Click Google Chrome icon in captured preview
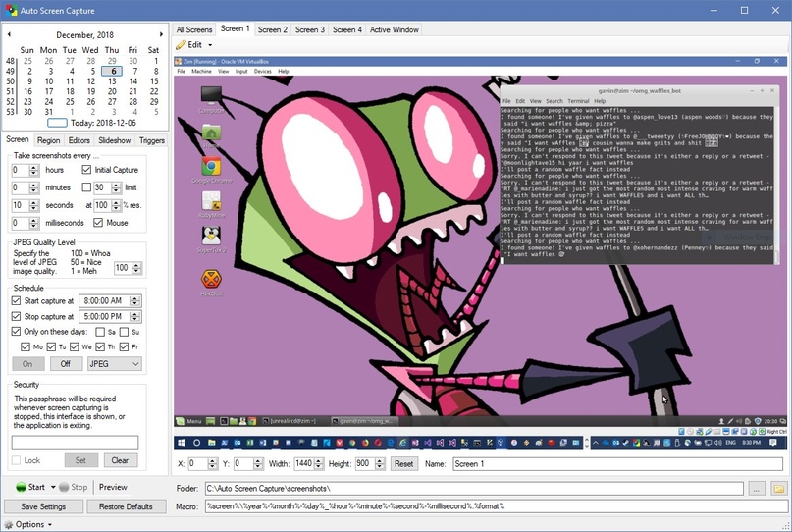This screenshot has height=532, width=792. tap(211, 167)
